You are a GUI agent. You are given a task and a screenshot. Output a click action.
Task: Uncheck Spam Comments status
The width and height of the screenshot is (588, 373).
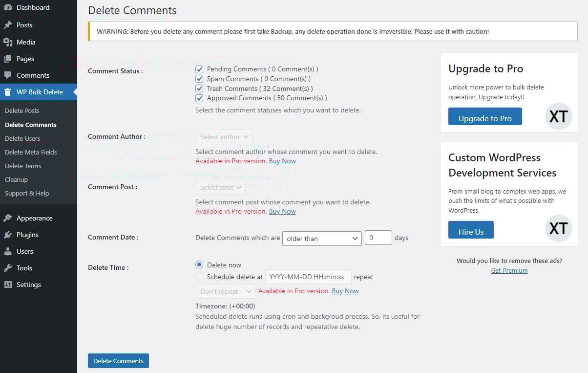pyautogui.click(x=199, y=79)
